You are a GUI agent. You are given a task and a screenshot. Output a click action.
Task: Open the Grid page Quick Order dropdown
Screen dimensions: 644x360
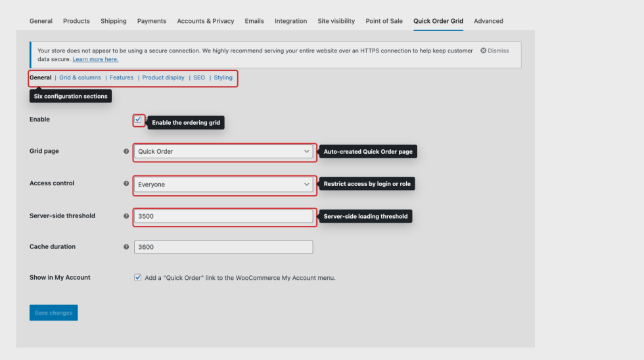223,152
